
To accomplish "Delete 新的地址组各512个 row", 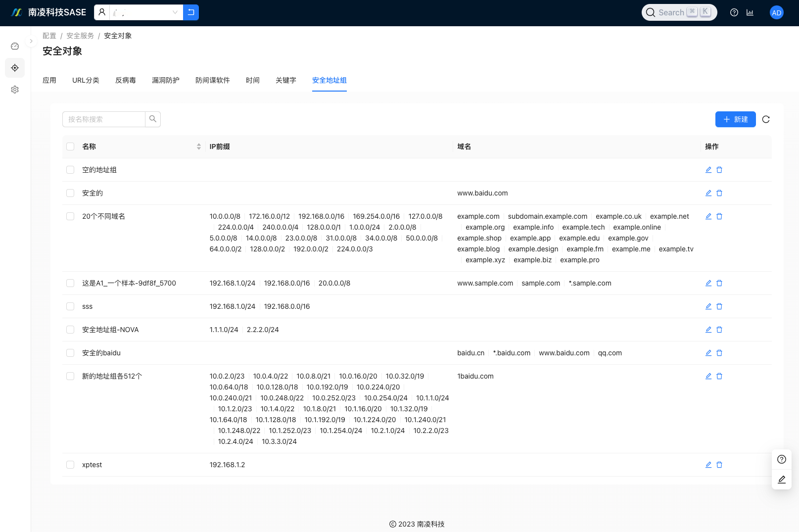I will point(719,376).
